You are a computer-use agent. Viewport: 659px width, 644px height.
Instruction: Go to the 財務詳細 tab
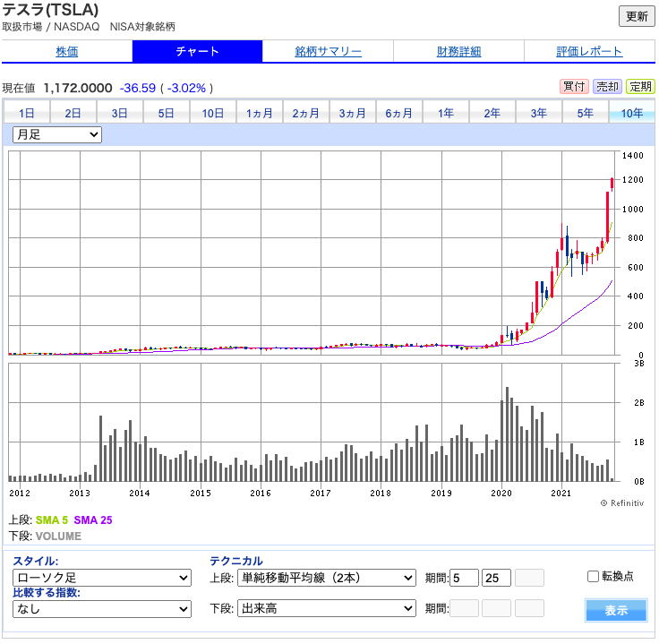(458, 51)
